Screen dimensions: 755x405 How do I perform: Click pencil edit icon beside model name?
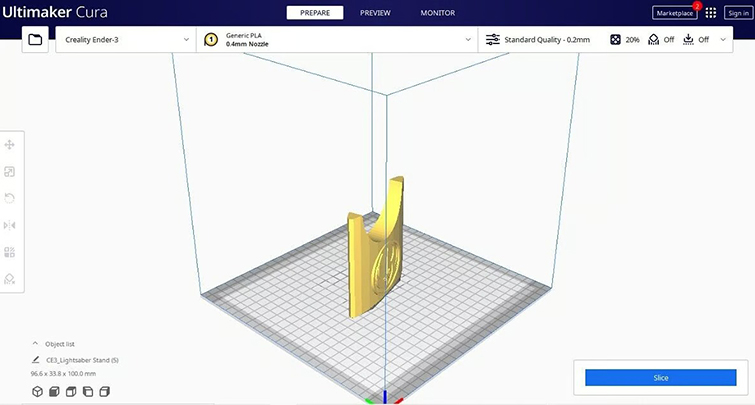pyautogui.click(x=36, y=360)
